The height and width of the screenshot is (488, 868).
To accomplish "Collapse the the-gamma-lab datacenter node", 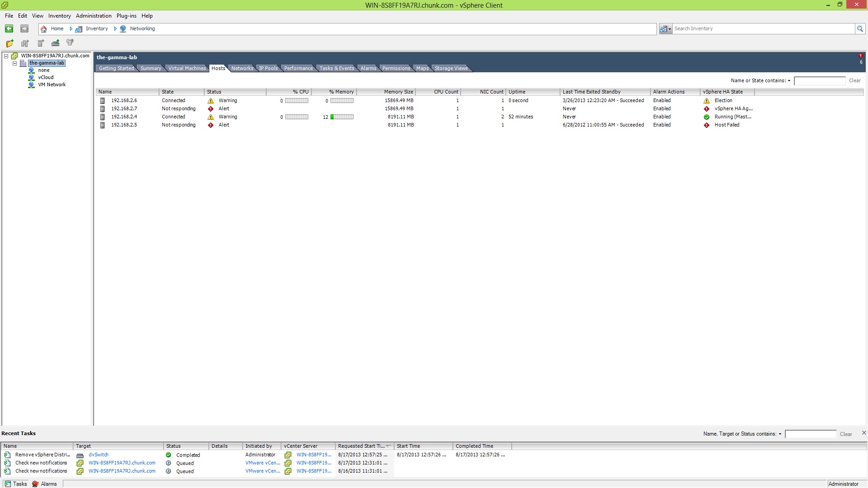I will tap(15, 63).
